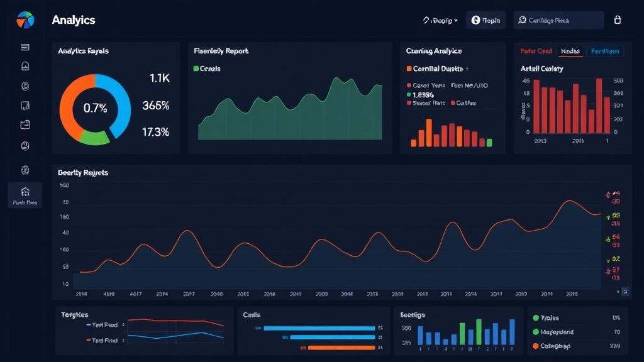
Task: Toggle the second green dot legend entry
Action: tap(553, 332)
